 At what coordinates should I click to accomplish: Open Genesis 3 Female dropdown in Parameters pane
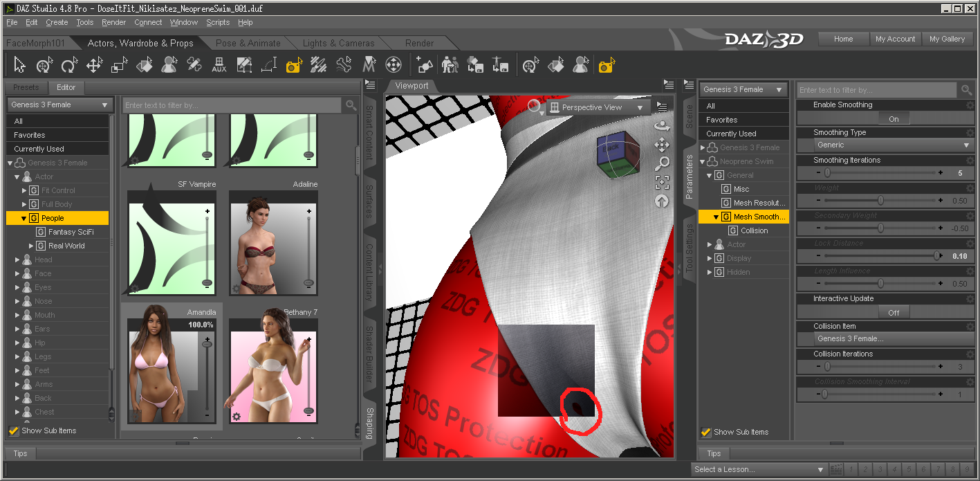[743, 89]
